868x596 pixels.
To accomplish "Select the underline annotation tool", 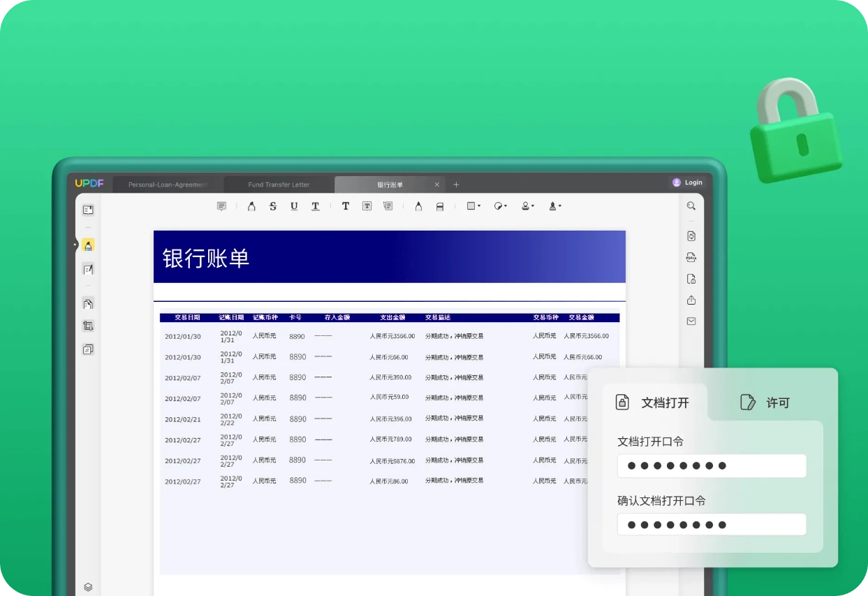I will (294, 206).
